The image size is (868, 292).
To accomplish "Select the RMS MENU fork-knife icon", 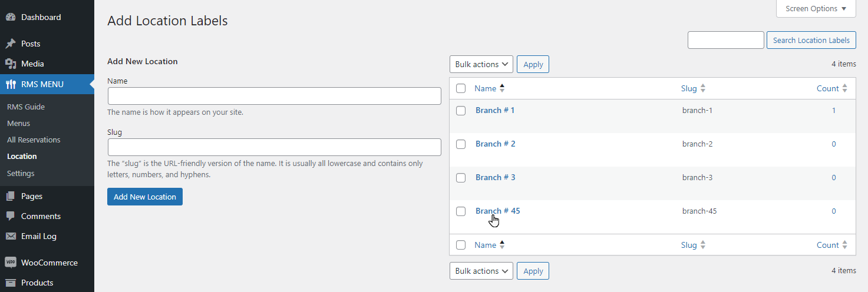I will tap(11, 84).
